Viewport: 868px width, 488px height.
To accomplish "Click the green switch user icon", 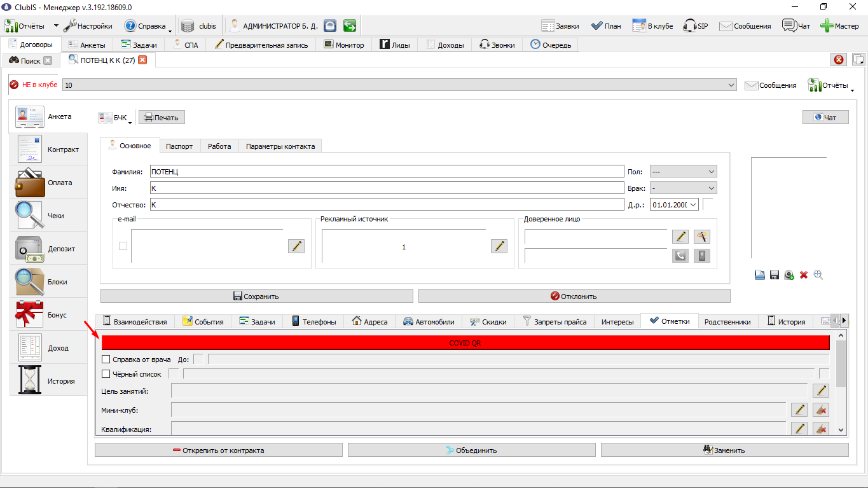I will pyautogui.click(x=349, y=26).
